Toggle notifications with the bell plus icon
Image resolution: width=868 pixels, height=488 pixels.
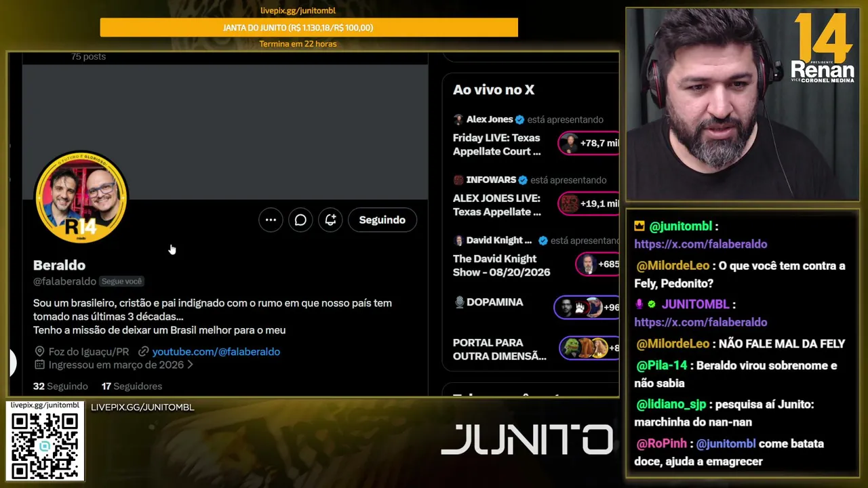330,220
